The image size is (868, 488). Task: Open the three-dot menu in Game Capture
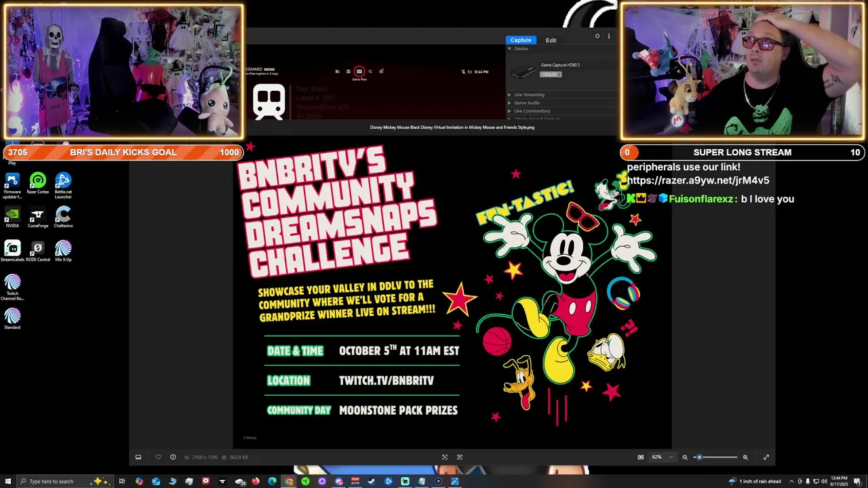(x=608, y=36)
